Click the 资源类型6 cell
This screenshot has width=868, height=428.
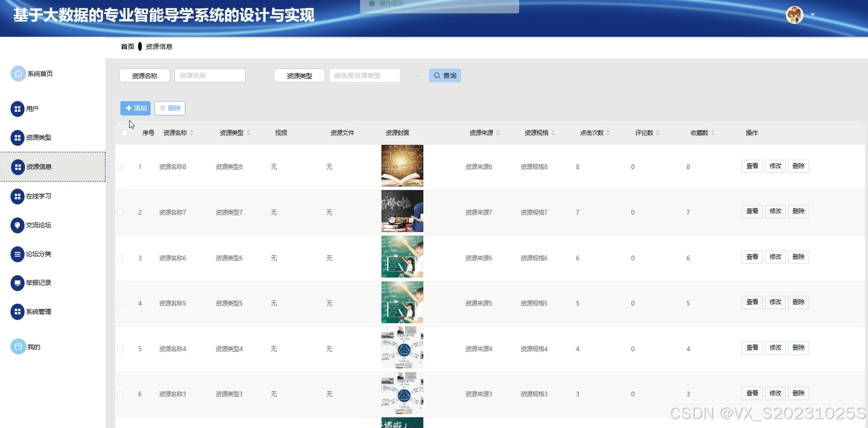tap(229, 258)
